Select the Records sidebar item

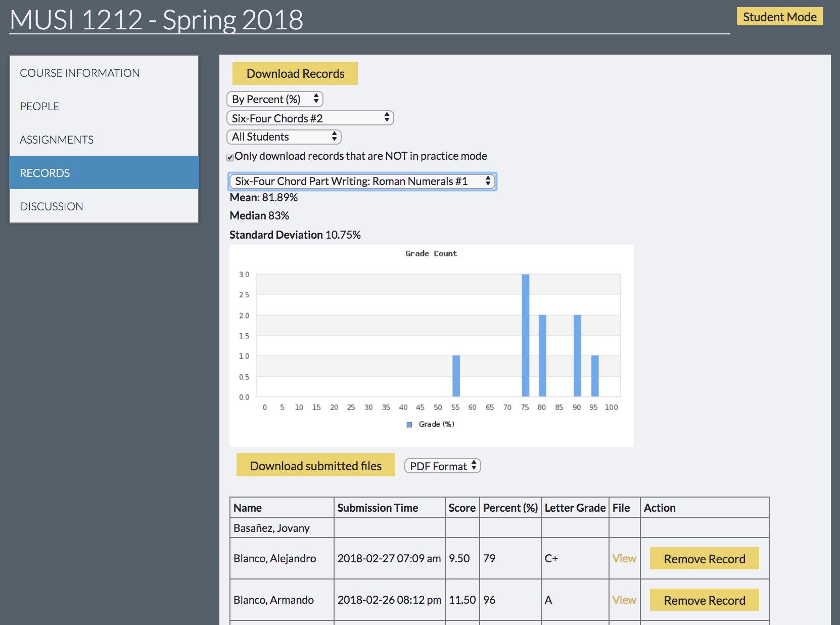coord(45,173)
